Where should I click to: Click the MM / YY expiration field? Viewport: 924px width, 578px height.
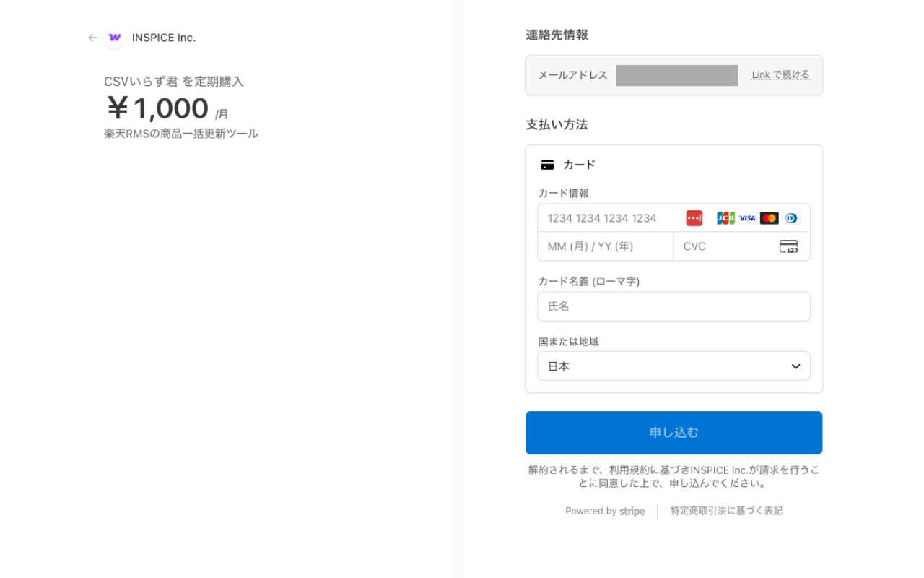605,246
